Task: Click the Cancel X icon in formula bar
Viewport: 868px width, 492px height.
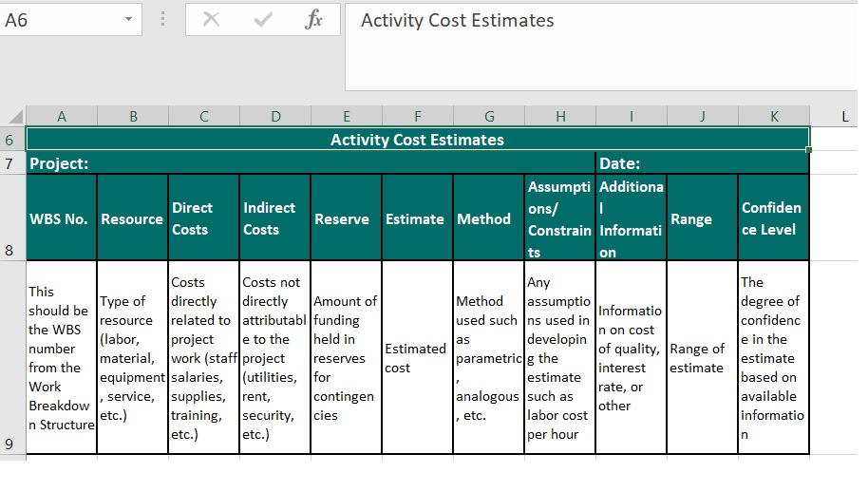Action: 212,20
